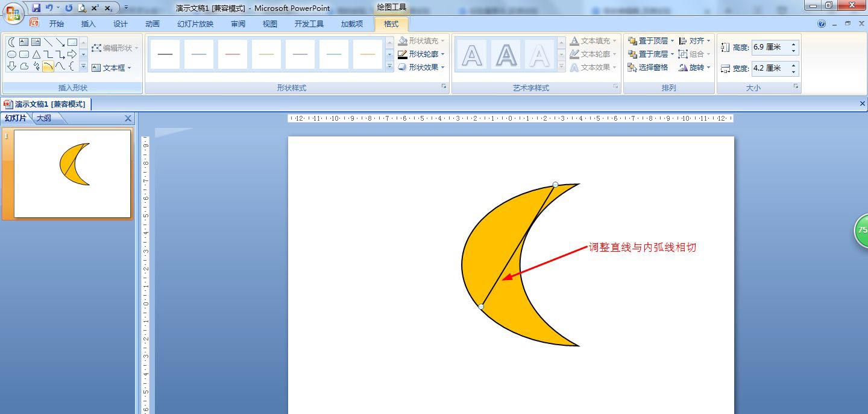The width and height of the screenshot is (868, 414).
Task: Open the 形状轮廓 outline dropdown
Action: 422,54
